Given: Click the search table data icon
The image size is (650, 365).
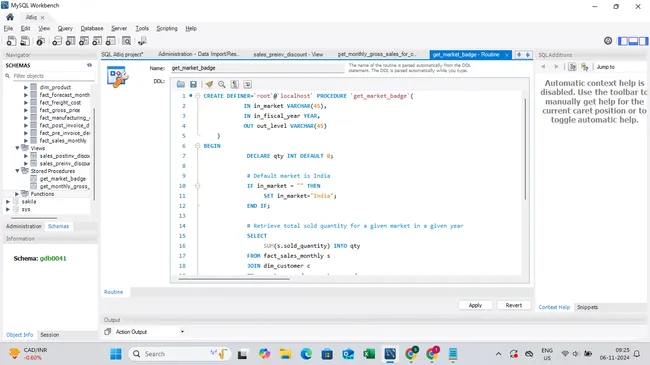Looking at the screenshot, I should 126,41.
